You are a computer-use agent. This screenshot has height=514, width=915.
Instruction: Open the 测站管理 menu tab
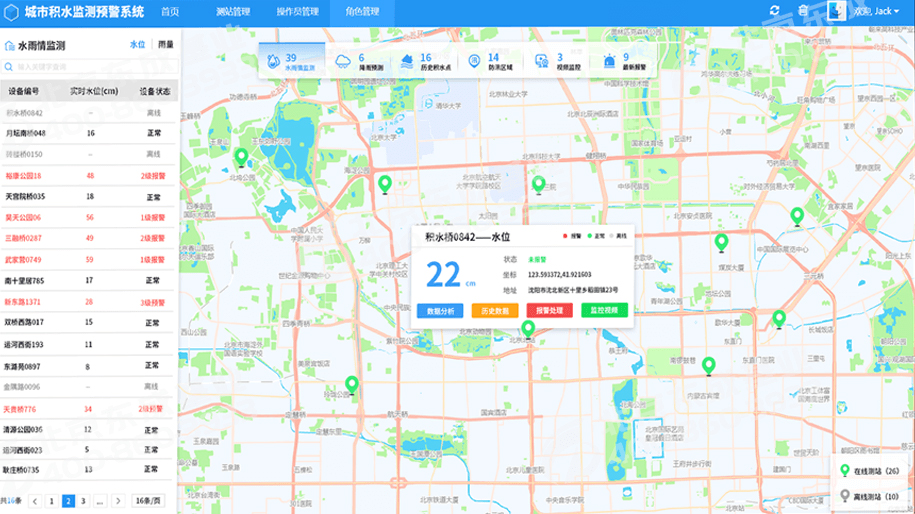(233, 12)
